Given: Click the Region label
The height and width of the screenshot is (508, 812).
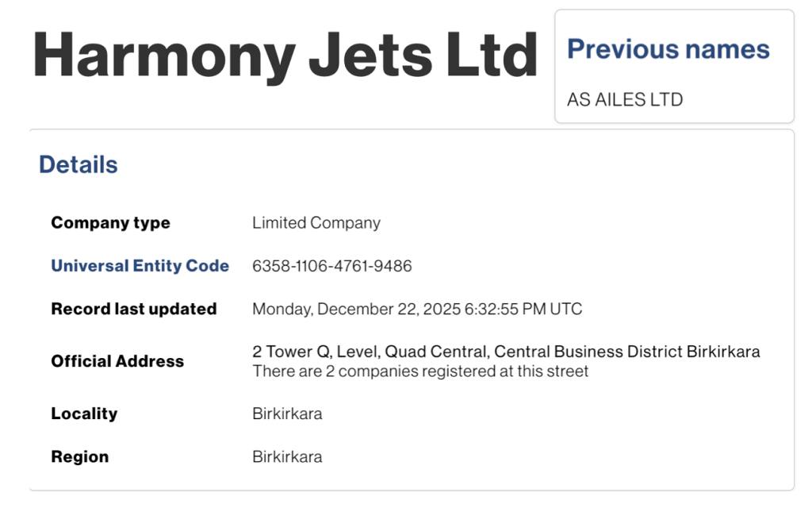Looking at the screenshot, I should tap(79, 457).
